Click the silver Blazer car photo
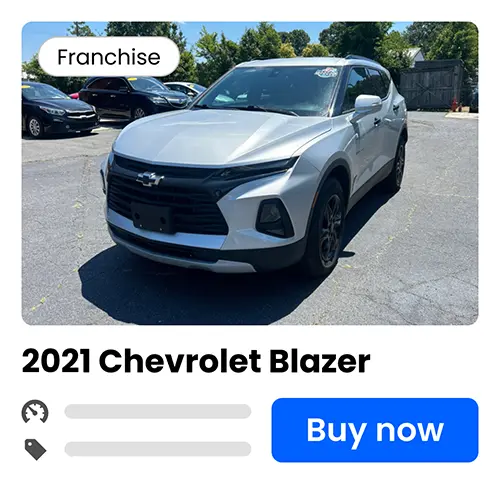The image size is (500, 484). pos(250,173)
